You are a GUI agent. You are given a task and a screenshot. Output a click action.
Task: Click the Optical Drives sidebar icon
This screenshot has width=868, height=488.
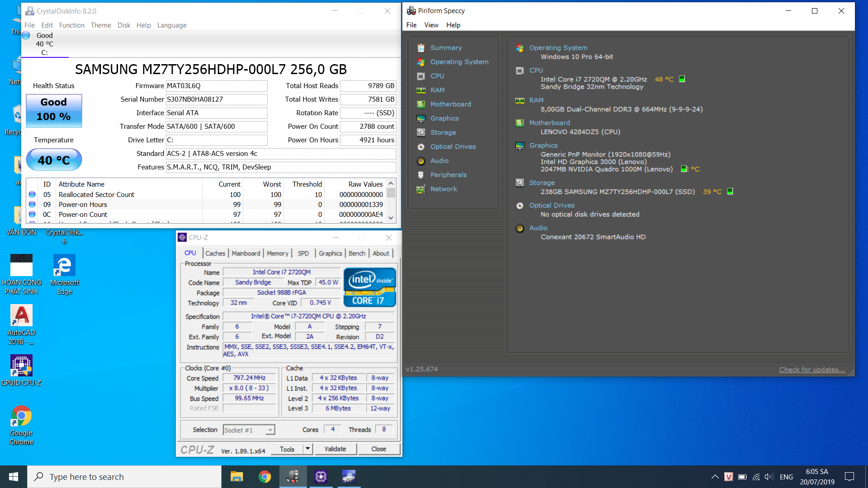(x=421, y=147)
